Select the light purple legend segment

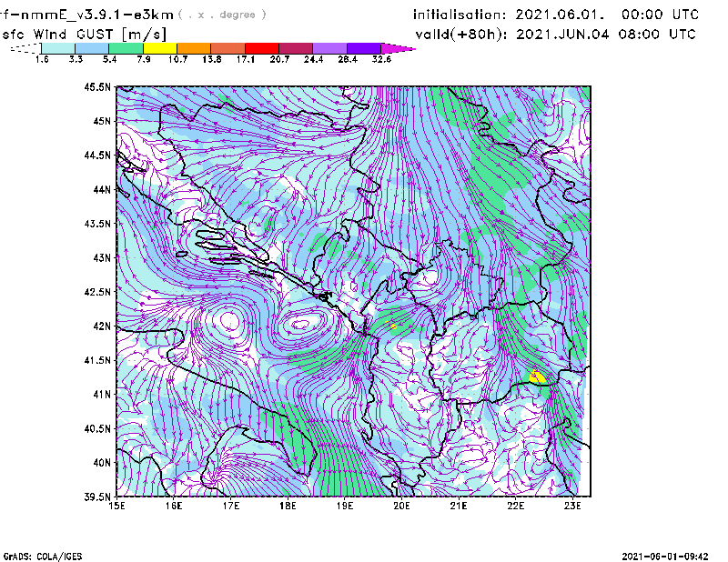[x=329, y=48]
